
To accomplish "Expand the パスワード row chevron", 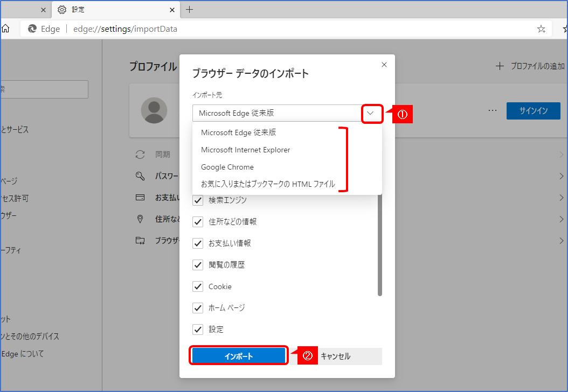I will click(561, 176).
